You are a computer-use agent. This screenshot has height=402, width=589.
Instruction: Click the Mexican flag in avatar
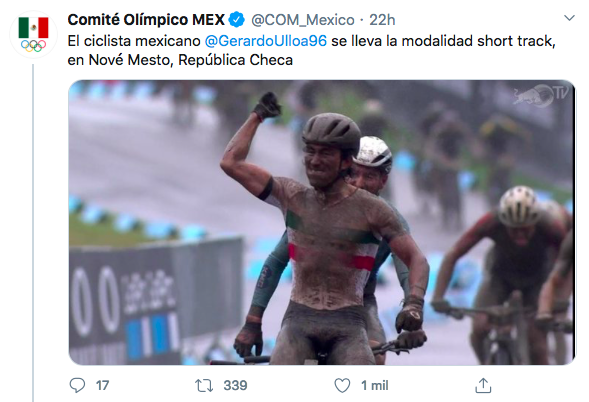pyautogui.click(x=33, y=27)
